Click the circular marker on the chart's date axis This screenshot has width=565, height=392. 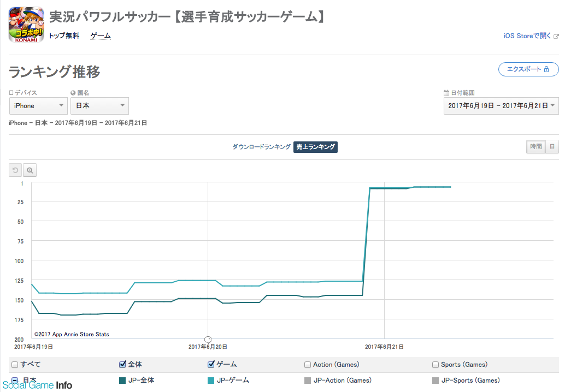[208, 340]
